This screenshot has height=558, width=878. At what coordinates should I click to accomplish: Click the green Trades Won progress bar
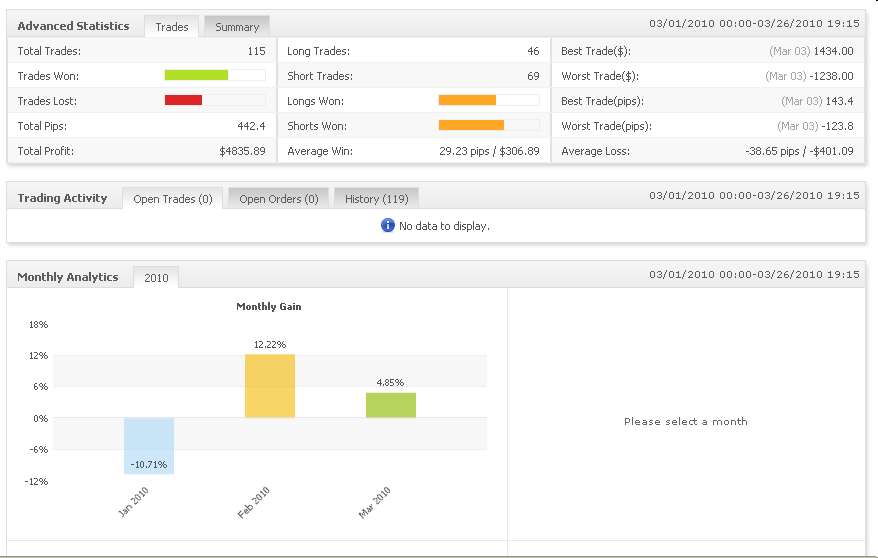(196, 75)
